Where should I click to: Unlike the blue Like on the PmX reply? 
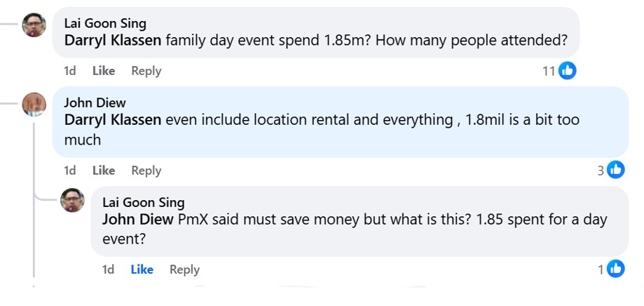point(142,270)
